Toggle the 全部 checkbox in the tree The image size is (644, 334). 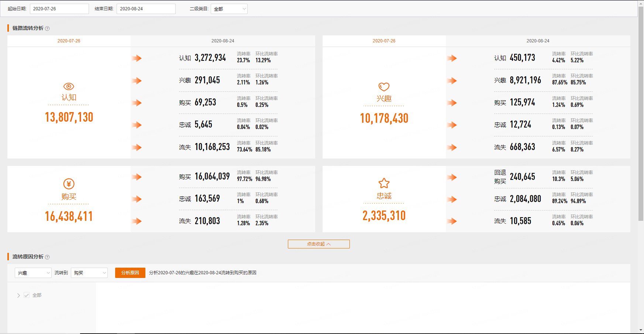pyautogui.click(x=27, y=295)
